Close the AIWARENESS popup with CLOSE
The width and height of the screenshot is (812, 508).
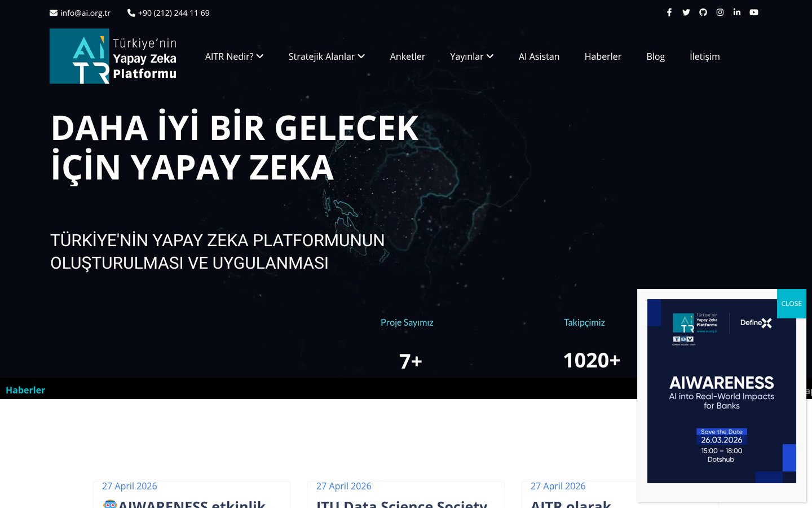[x=792, y=304]
